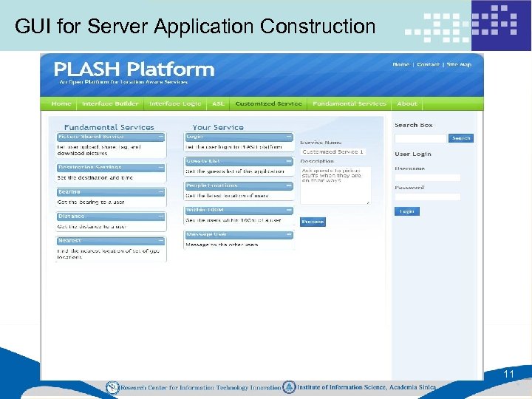The image size is (532, 399).
Task: Select the Distance header bar
Action: (x=111, y=216)
